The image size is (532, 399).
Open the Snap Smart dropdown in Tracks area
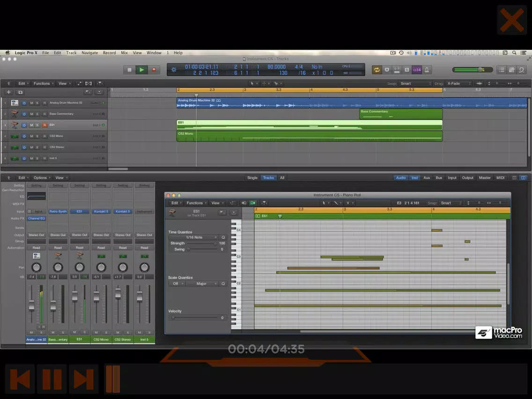[x=416, y=83]
